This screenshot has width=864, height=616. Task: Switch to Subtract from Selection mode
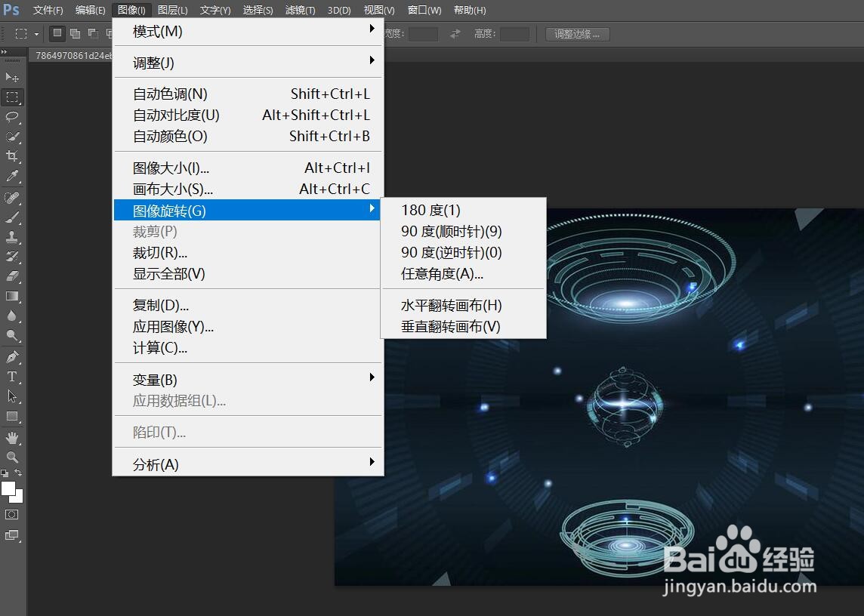(93, 33)
